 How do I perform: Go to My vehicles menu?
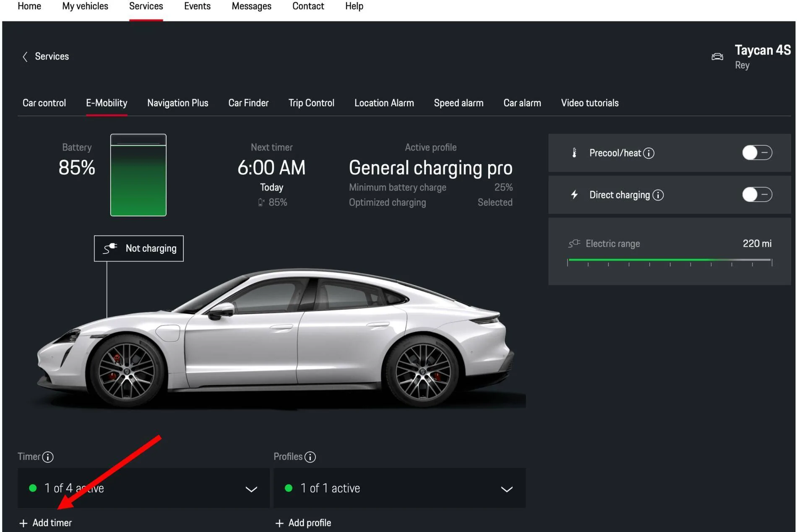[x=85, y=6]
